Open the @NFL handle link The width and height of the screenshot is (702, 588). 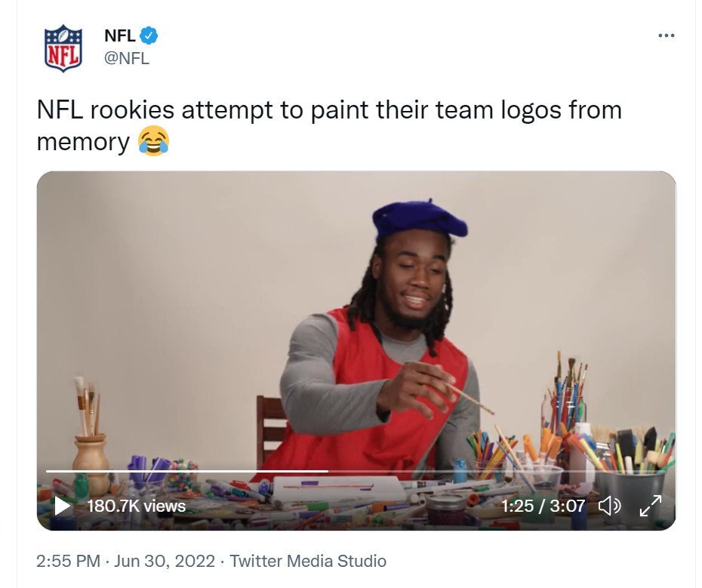pos(127,59)
